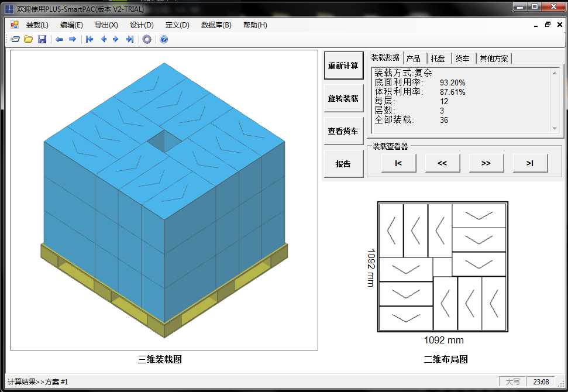Click the 旋转装载 button

(x=343, y=98)
